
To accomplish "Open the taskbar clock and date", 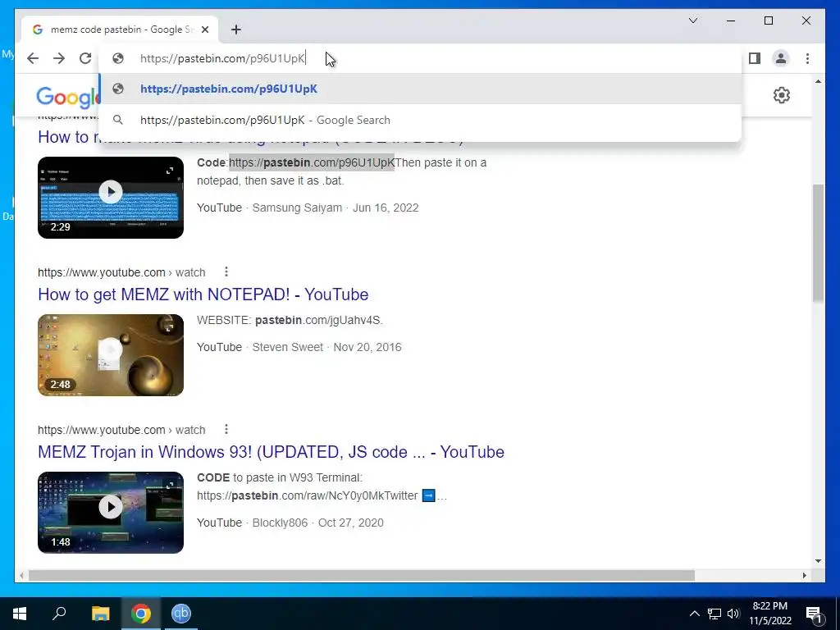I will [769, 614].
